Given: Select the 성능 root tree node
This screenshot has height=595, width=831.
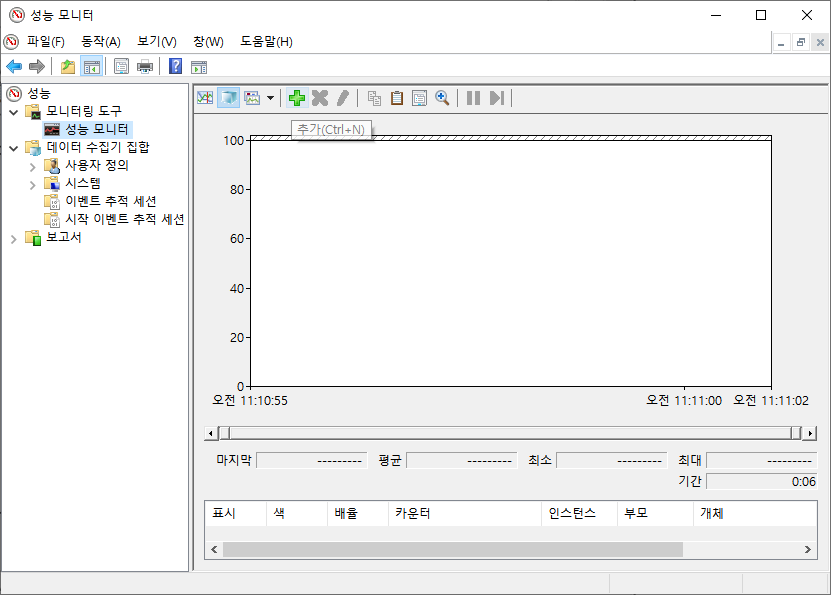Looking at the screenshot, I should pyautogui.click(x=39, y=94).
